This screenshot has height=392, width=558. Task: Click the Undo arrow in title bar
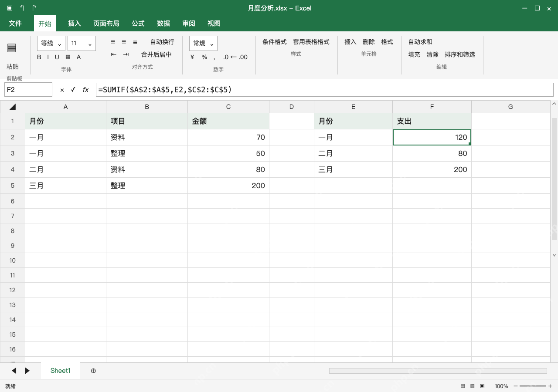tap(22, 8)
